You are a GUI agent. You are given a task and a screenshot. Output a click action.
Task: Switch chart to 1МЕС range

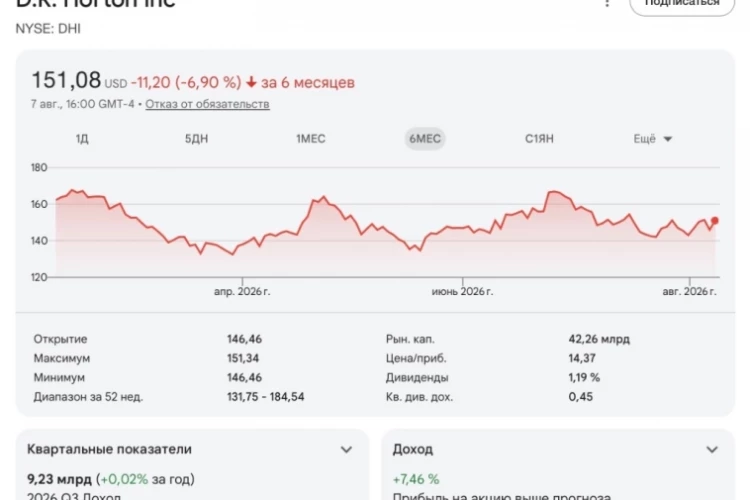click(311, 139)
